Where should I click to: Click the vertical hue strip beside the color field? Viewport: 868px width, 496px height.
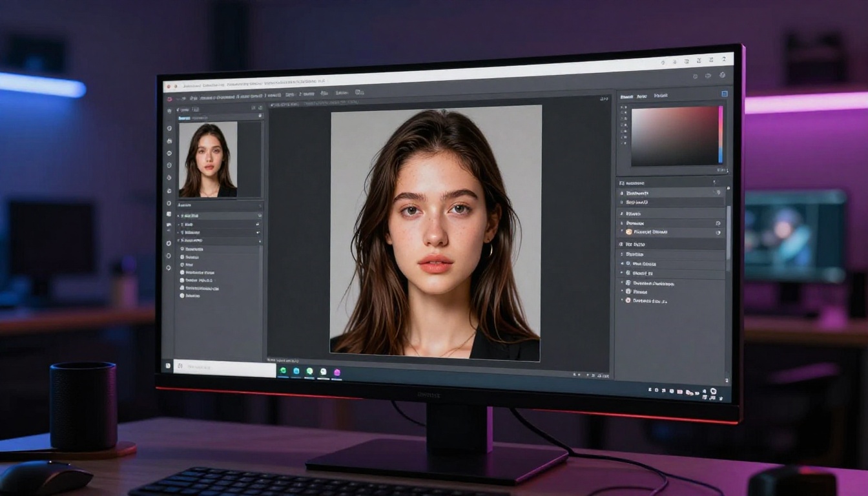tap(721, 134)
